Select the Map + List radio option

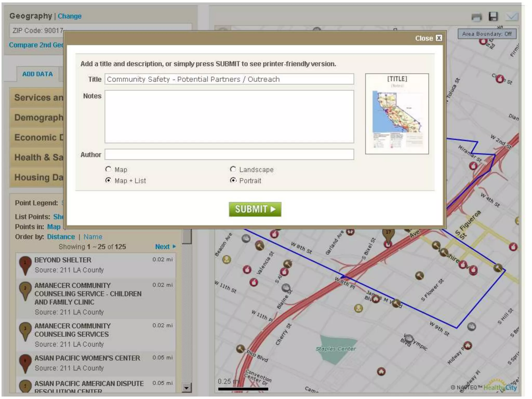(x=108, y=180)
